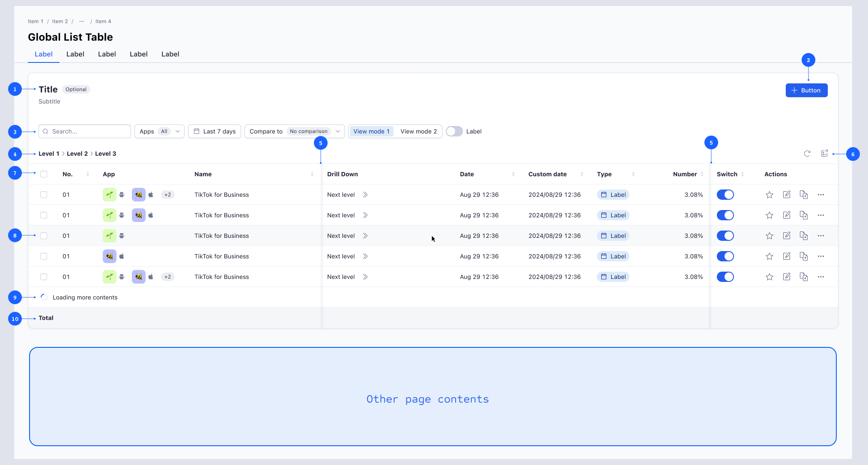
Task: Click the Next level double chevron in first row
Action: click(x=365, y=195)
